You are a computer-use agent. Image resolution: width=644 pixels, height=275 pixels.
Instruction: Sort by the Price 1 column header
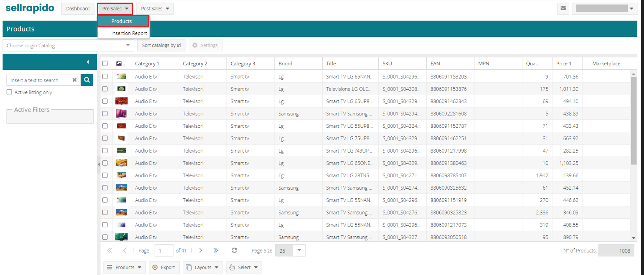click(567, 63)
